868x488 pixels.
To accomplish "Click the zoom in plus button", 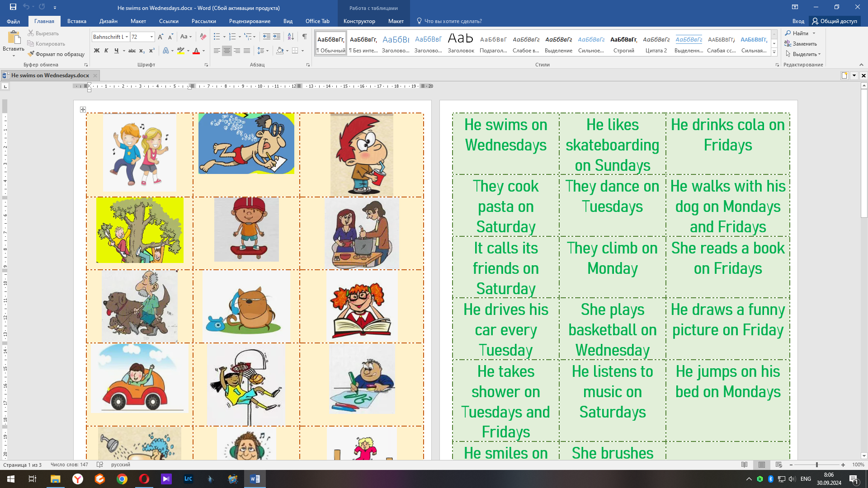I will (843, 465).
